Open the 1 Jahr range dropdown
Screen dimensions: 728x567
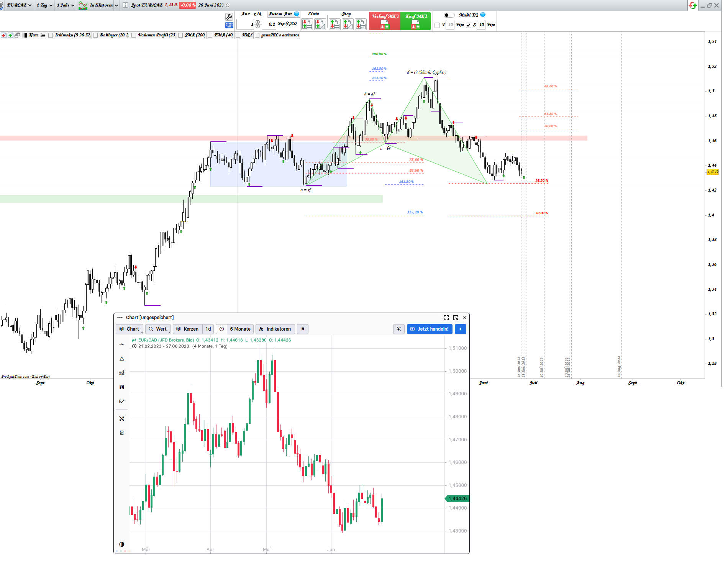(64, 5)
